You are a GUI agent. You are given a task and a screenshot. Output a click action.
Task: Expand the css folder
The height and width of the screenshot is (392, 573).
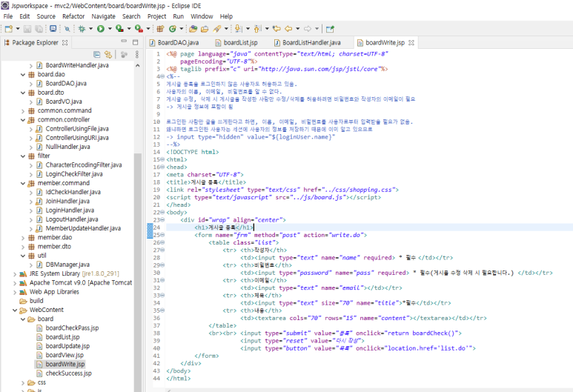pyautogui.click(x=23, y=383)
